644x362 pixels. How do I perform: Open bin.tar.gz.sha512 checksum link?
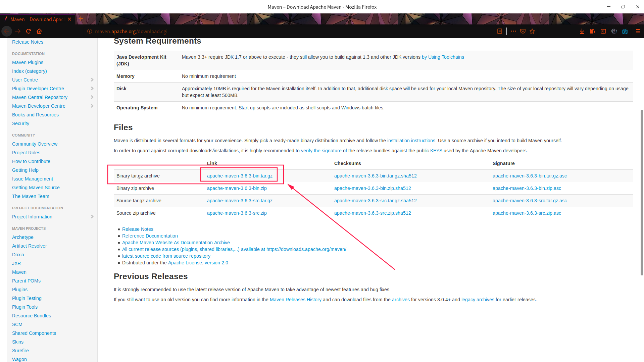[x=376, y=176]
